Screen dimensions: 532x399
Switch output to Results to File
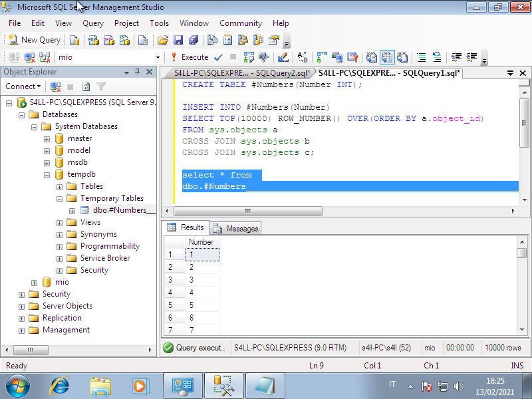point(402,57)
